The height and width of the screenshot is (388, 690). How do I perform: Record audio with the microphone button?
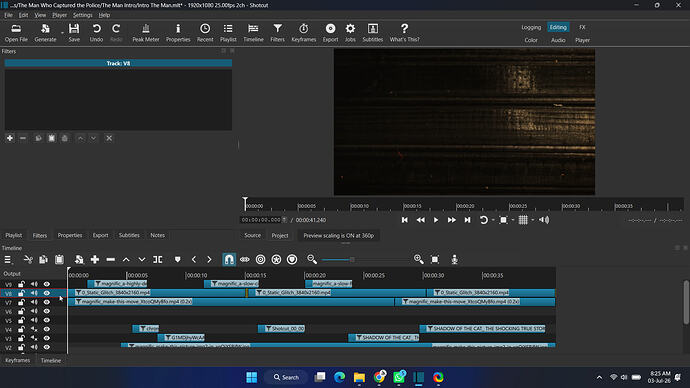coord(455,260)
